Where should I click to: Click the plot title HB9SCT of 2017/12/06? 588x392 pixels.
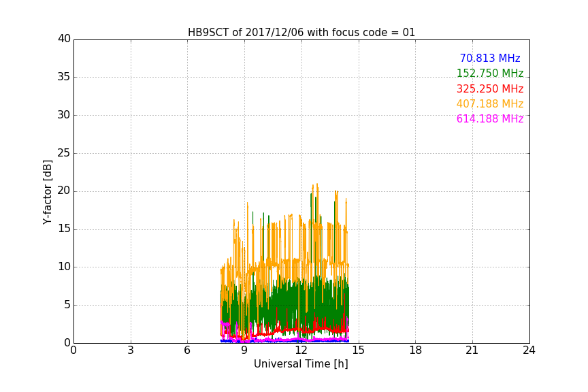301,33
